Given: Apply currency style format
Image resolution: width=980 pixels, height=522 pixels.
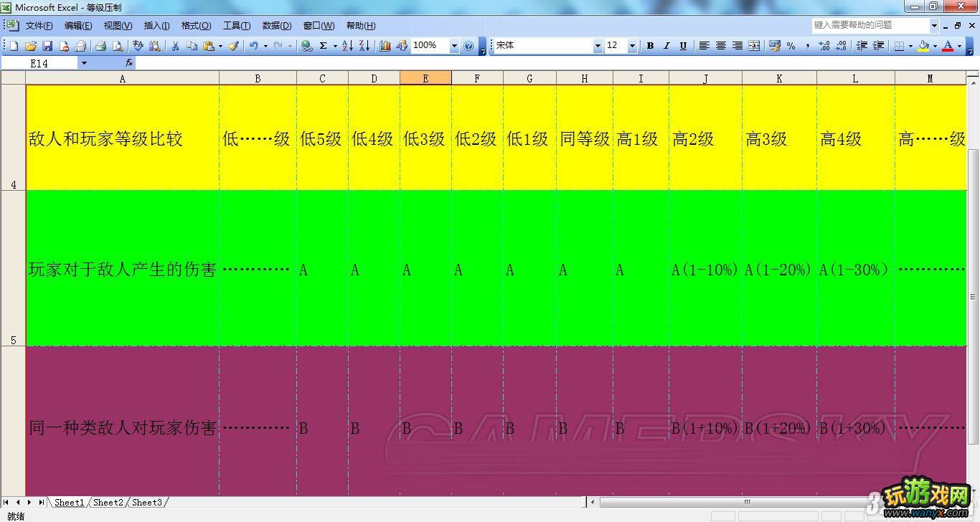Looking at the screenshot, I should 774,46.
